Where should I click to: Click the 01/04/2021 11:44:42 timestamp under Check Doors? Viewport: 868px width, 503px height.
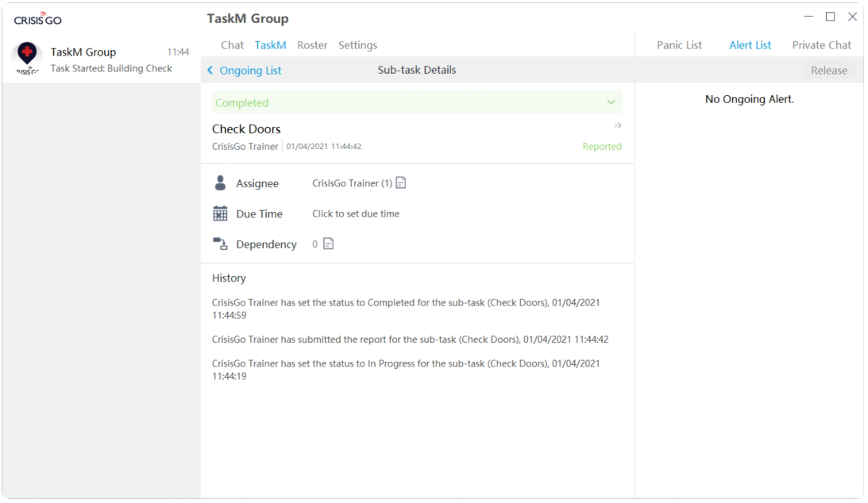coord(324,147)
